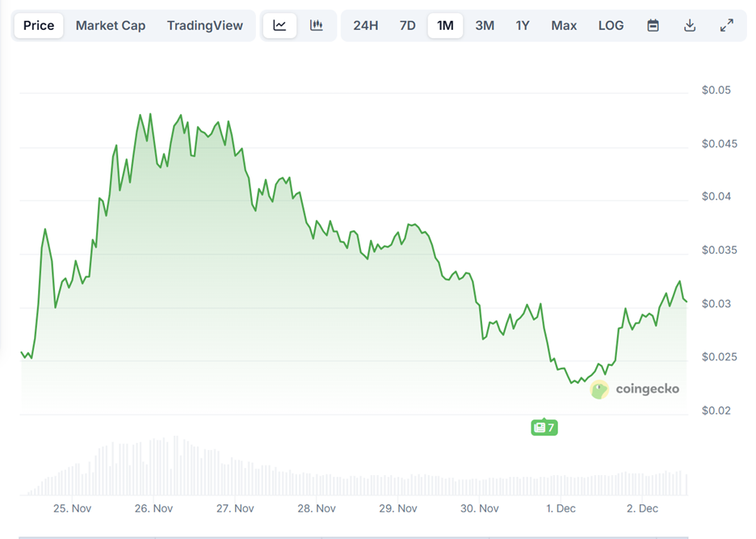Click the CoinGecko logo watermark

pos(635,390)
